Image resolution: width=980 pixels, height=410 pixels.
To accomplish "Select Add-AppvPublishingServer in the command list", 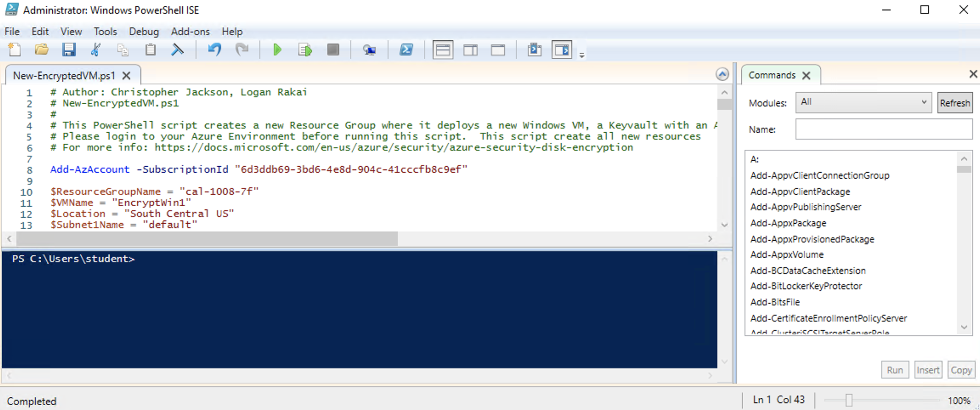I will click(x=806, y=207).
